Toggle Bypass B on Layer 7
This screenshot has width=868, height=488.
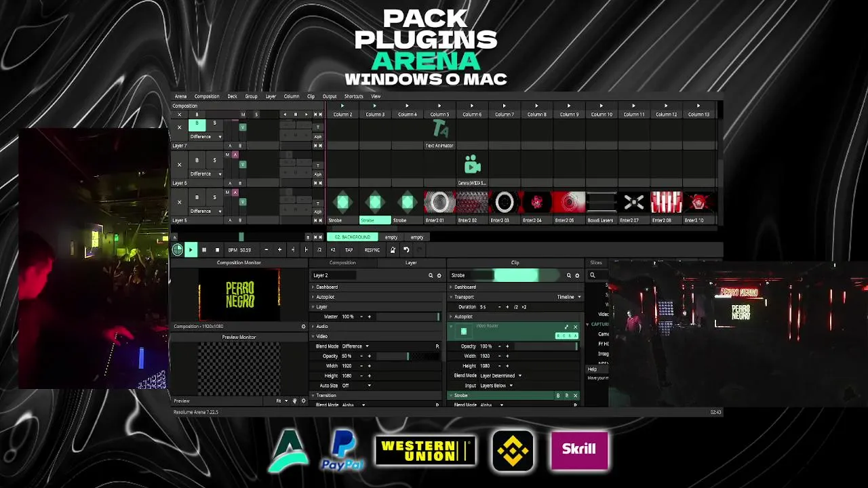(x=197, y=124)
